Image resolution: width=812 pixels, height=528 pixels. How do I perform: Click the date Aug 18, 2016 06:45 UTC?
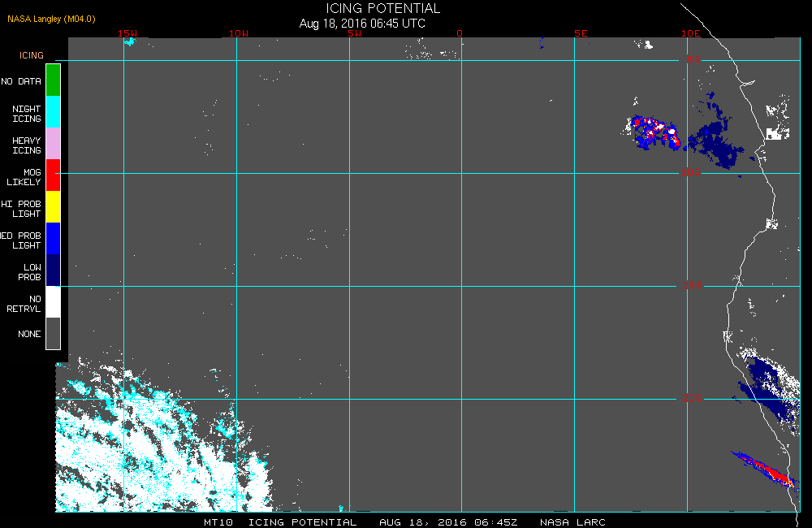pyautogui.click(x=362, y=24)
